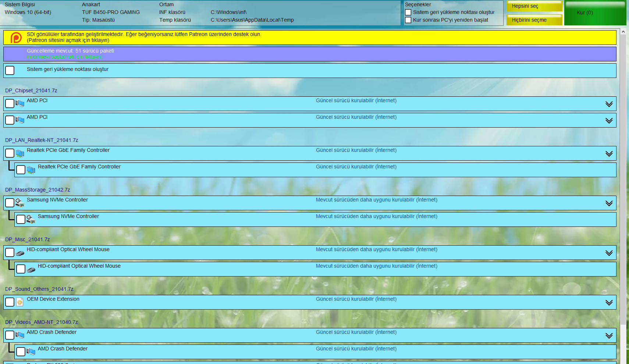This screenshot has height=364, width=629.
Task: Expand the second AMD PCI row arrow
Action: (x=609, y=121)
